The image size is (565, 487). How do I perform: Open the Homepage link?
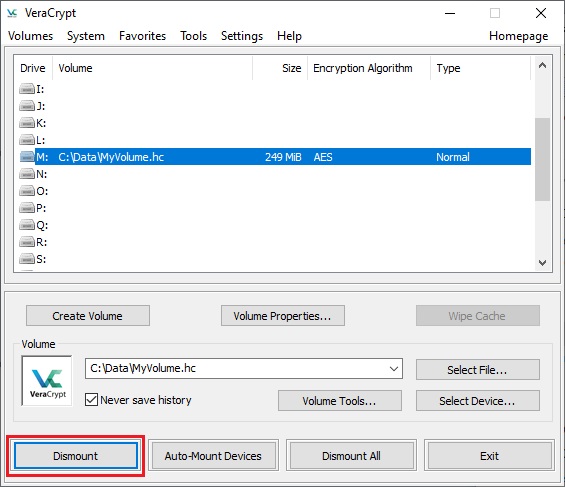point(519,36)
